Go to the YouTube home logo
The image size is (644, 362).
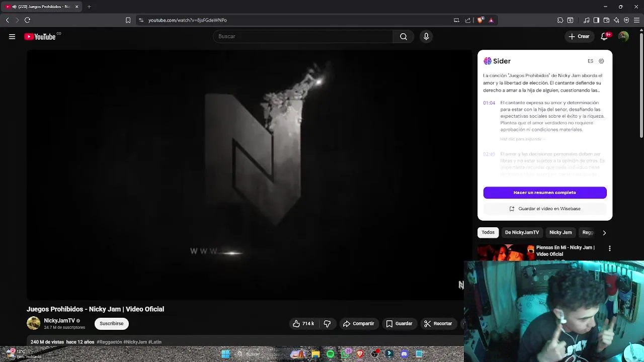pyautogui.click(x=40, y=37)
